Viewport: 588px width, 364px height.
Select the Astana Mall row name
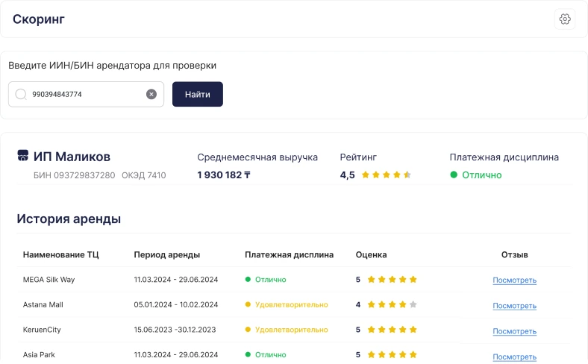pyautogui.click(x=43, y=304)
